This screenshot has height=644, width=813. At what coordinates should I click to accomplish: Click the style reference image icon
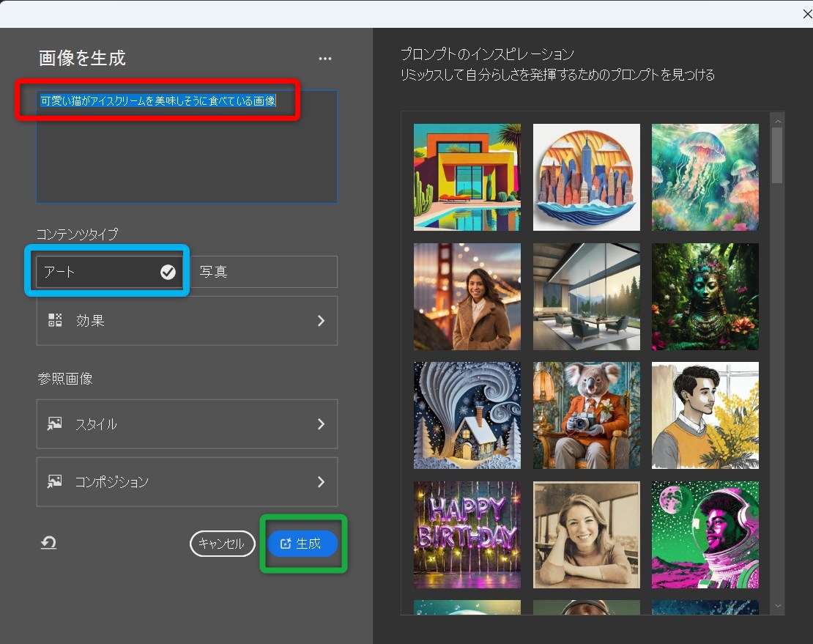[55, 423]
